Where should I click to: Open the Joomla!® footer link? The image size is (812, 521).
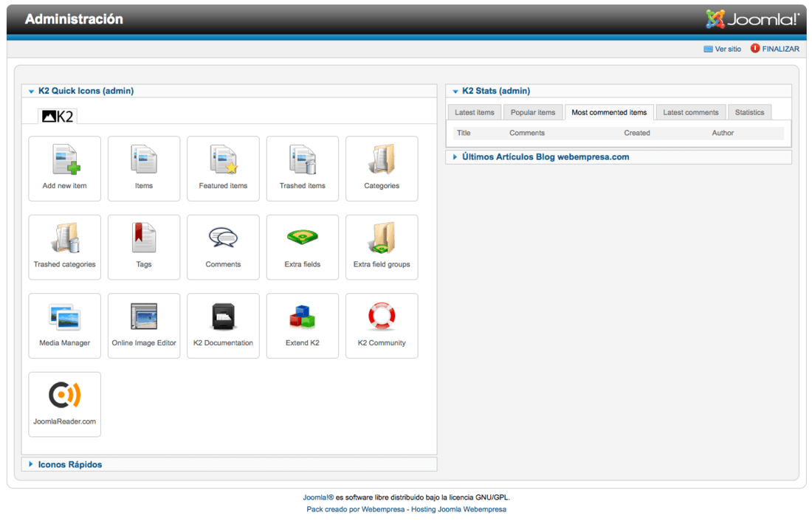point(318,497)
